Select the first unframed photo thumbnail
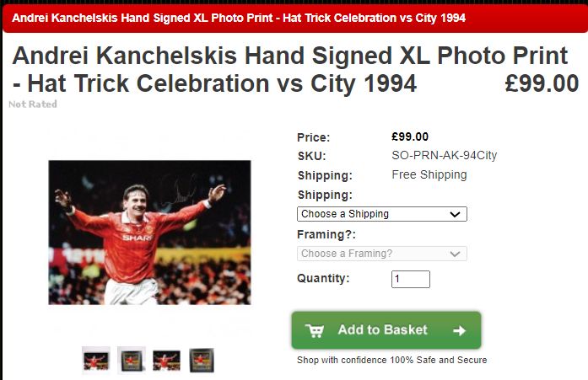Image resolution: width=588 pixels, height=380 pixels. [x=96, y=361]
